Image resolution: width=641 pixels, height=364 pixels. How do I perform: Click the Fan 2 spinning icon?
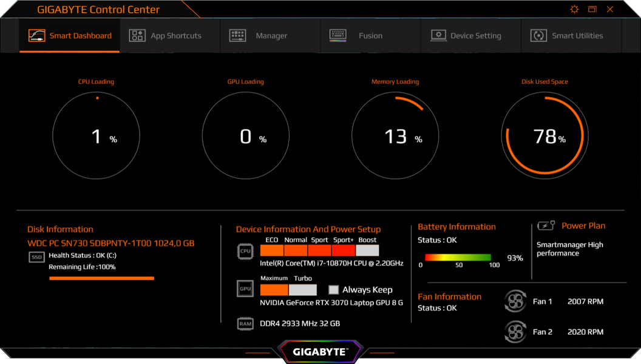tap(515, 332)
